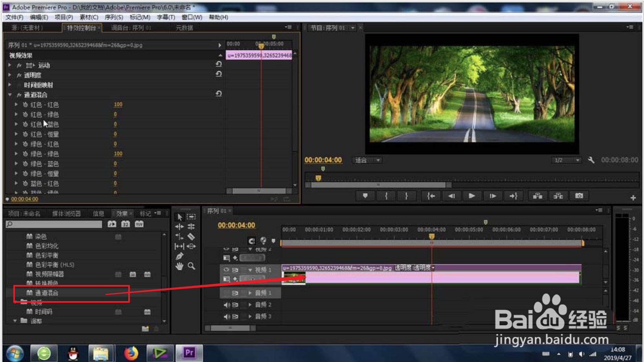Toggle the 绿色 - 绿色 animation stopwatch
Screen dimensions: 644x362
(x=25, y=154)
